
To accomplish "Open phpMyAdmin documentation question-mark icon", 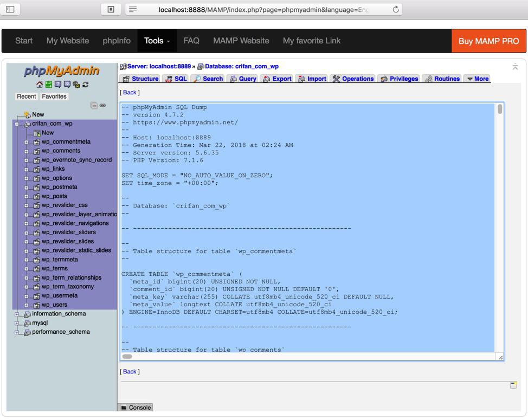I will tap(58, 85).
